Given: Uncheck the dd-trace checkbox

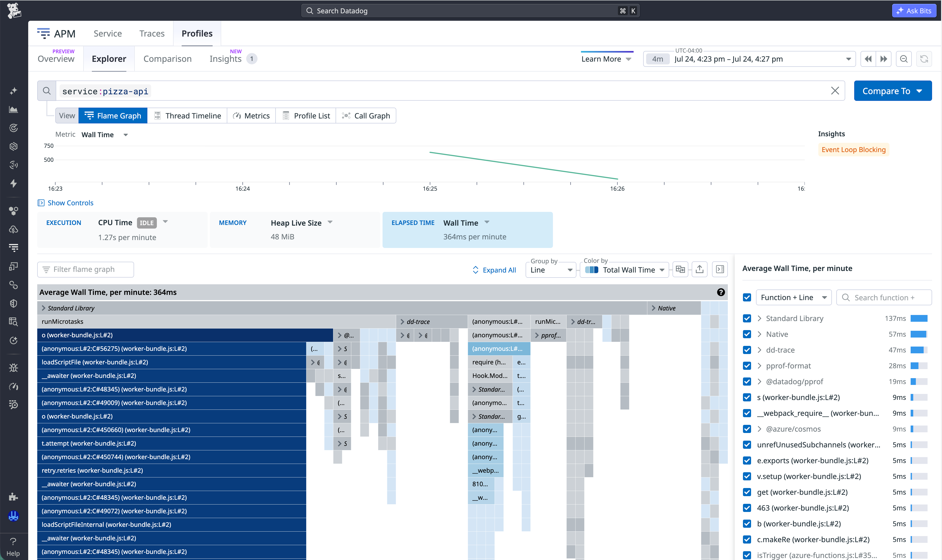Looking at the screenshot, I should pos(747,350).
